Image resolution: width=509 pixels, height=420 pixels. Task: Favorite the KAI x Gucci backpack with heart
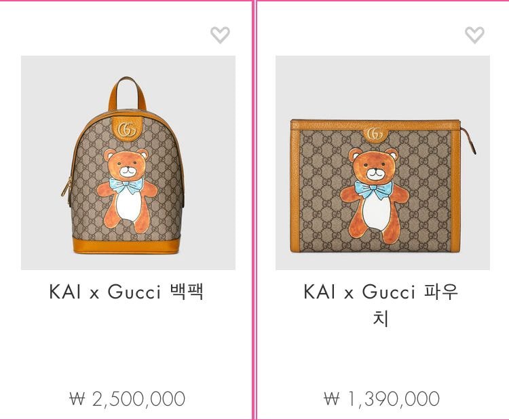(x=220, y=35)
